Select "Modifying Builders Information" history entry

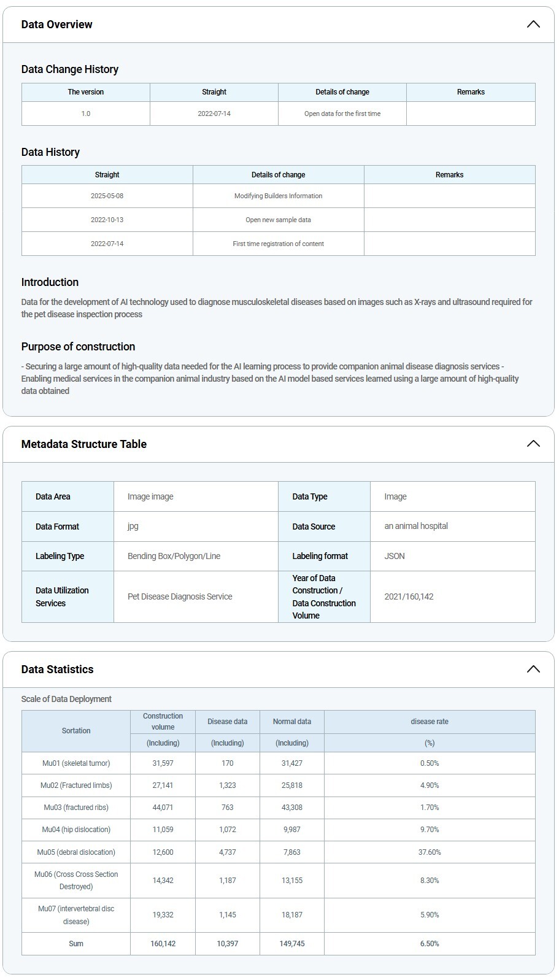[278, 196]
